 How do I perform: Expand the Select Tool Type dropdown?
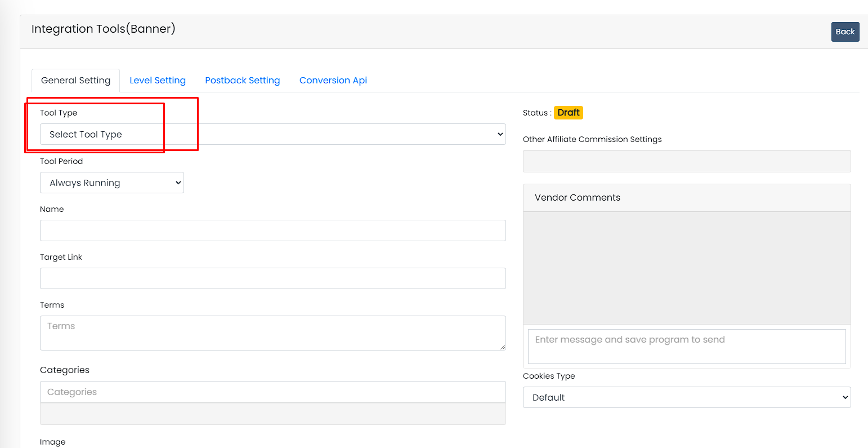coord(272,134)
